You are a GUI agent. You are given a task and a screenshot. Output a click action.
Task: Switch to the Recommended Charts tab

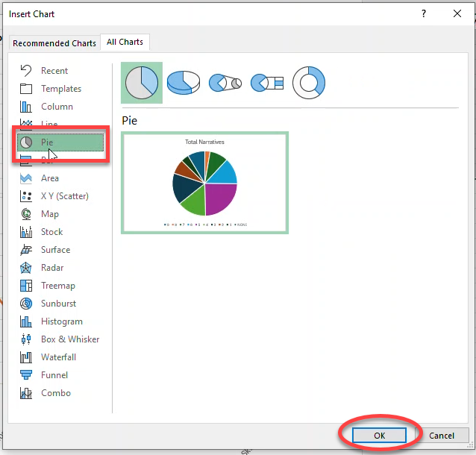coord(54,43)
